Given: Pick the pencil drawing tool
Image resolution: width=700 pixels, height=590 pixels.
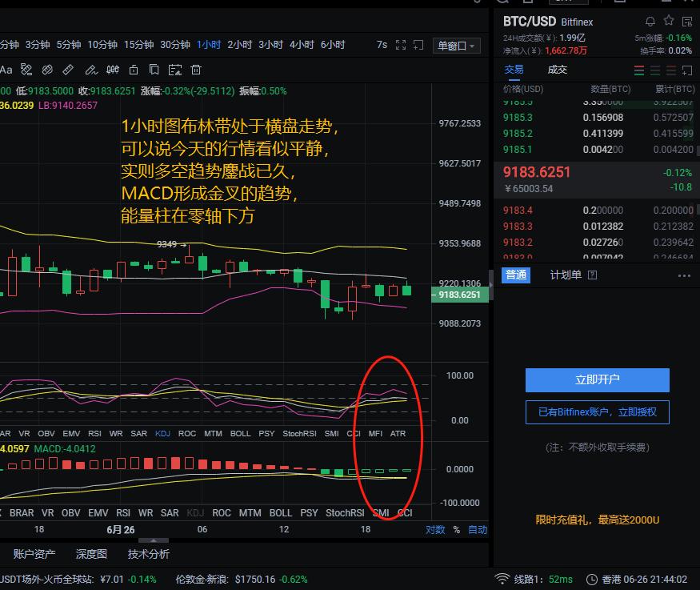Looking at the screenshot, I should tap(90, 70).
